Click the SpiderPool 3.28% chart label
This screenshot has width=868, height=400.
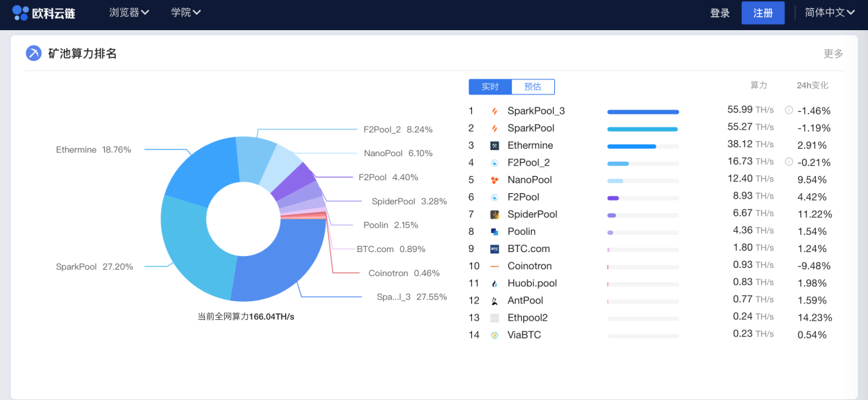pos(409,201)
